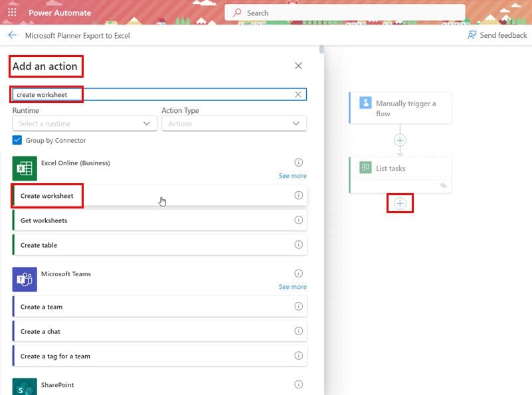Open the app launcher waffle icon
532x395 pixels.
pos(12,13)
